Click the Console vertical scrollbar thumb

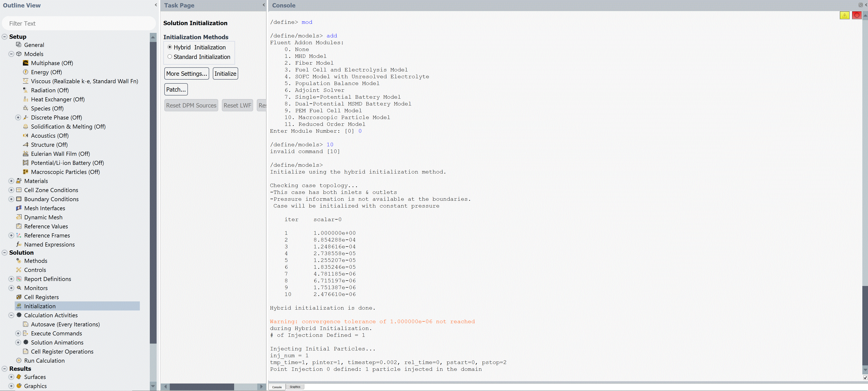[x=865, y=325]
